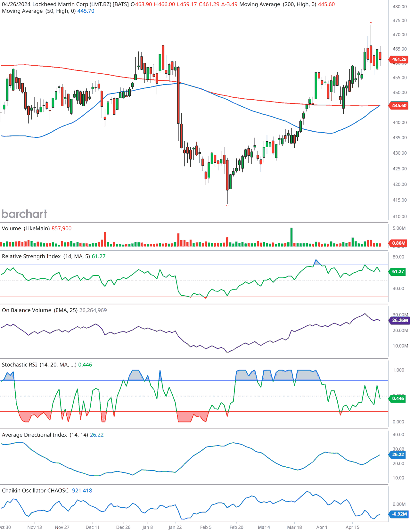
Task: Click the red 0.86M volume badge
Action: [x=398, y=243]
